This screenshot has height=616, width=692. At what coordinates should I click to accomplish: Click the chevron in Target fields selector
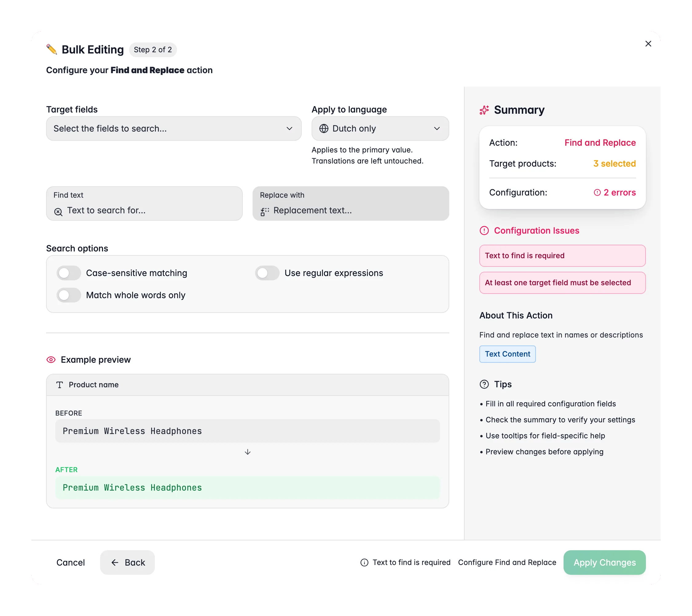coord(289,129)
